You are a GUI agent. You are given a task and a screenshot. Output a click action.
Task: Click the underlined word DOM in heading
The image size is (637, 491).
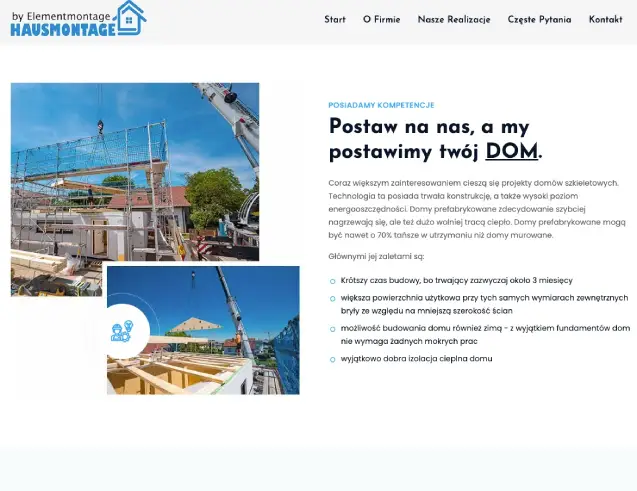tap(511, 151)
